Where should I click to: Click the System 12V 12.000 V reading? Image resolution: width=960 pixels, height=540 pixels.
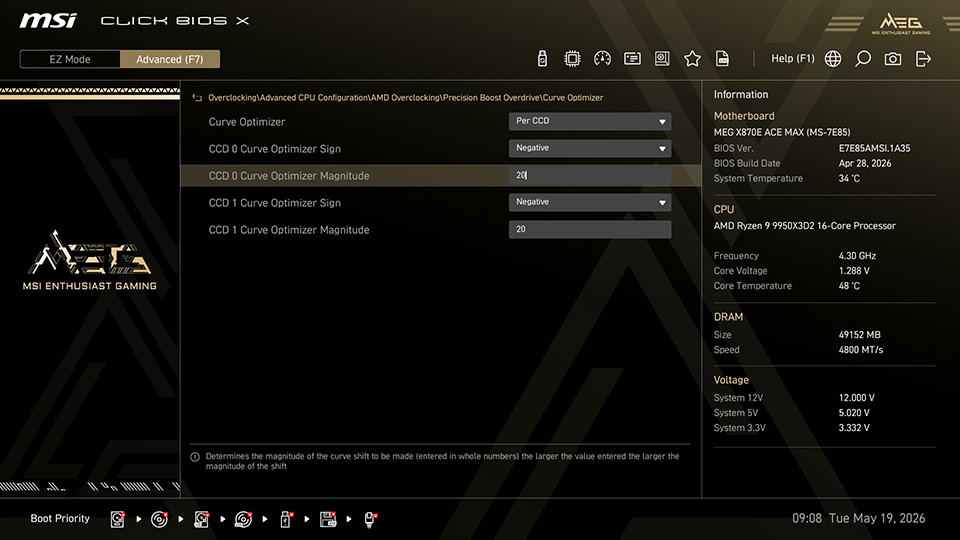tap(856, 398)
